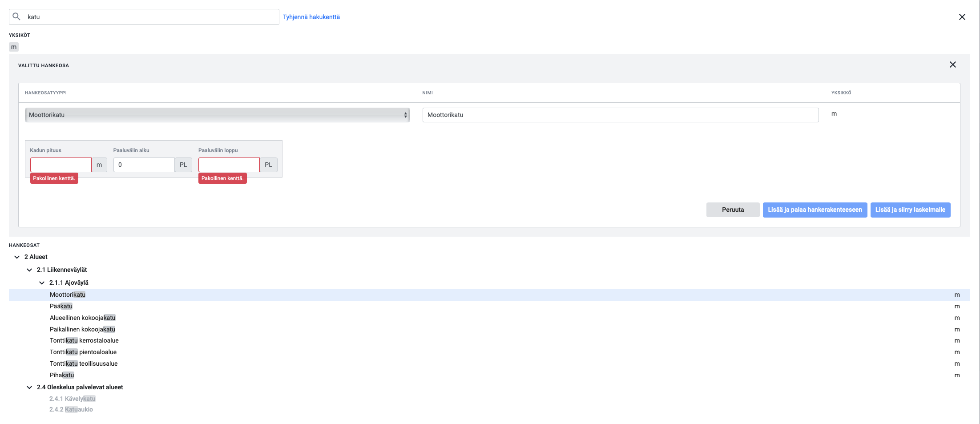980x424 pixels.
Task: Click the Paaluvälin alku input field
Action: click(x=144, y=165)
